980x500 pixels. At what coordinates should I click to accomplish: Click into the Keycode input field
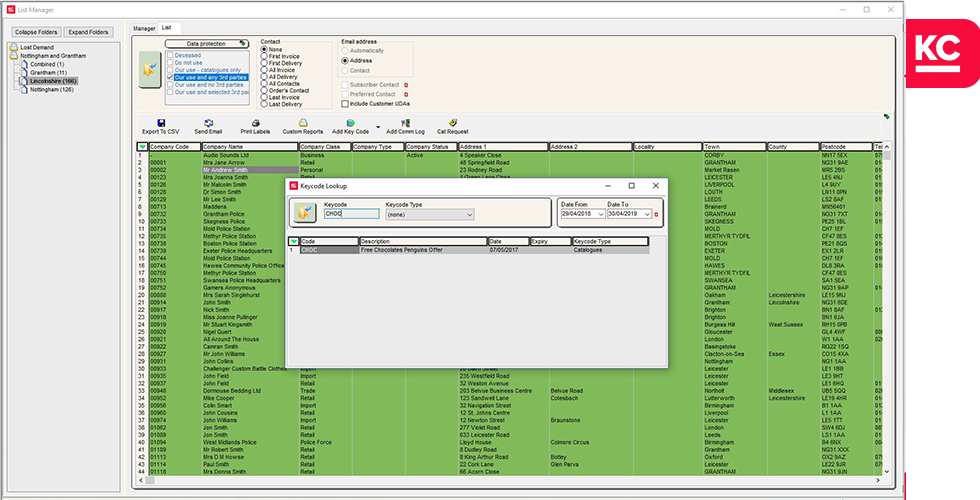(351, 214)
